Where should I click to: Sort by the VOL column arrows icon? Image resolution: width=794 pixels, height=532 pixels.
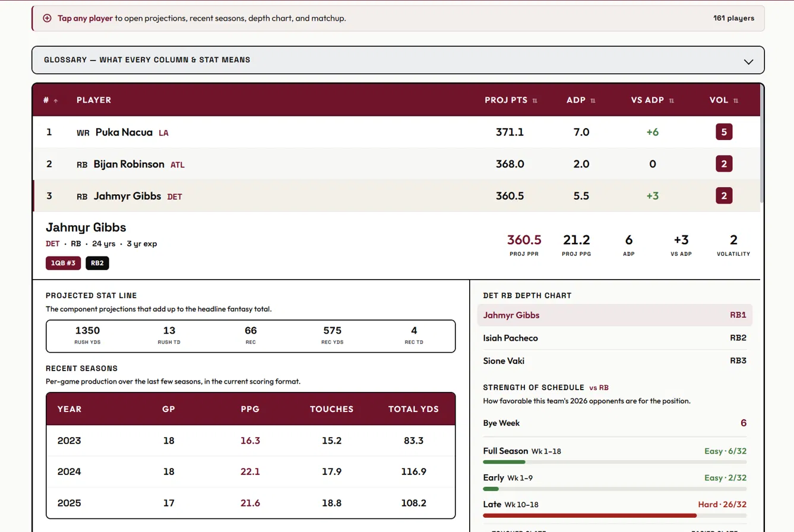(x=736, y=100)
